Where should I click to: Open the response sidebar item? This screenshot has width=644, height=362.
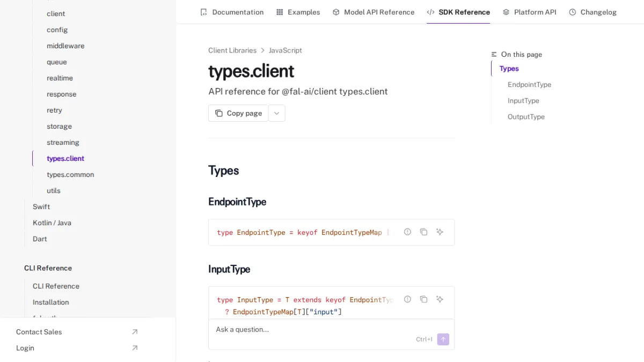point(61,94)
